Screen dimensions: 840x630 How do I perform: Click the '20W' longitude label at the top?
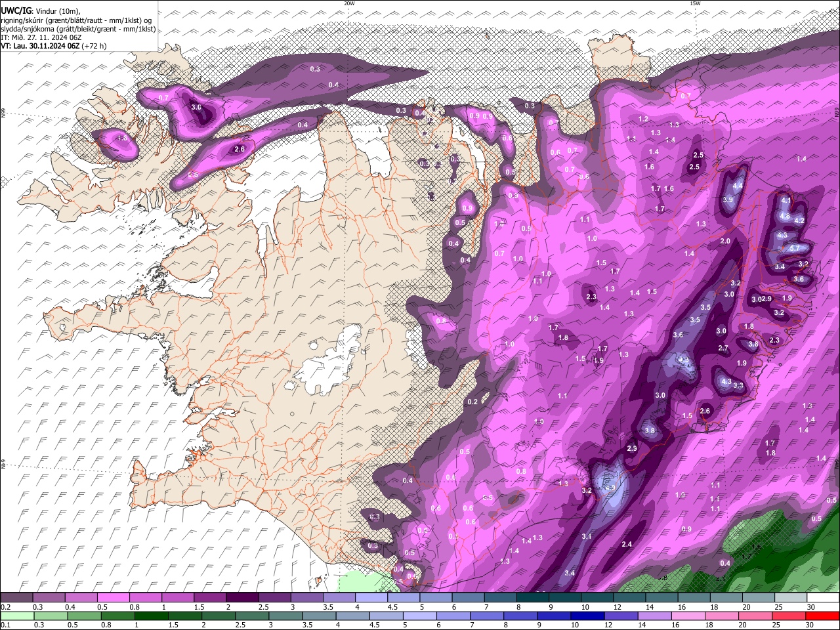[x=349, y=3]
